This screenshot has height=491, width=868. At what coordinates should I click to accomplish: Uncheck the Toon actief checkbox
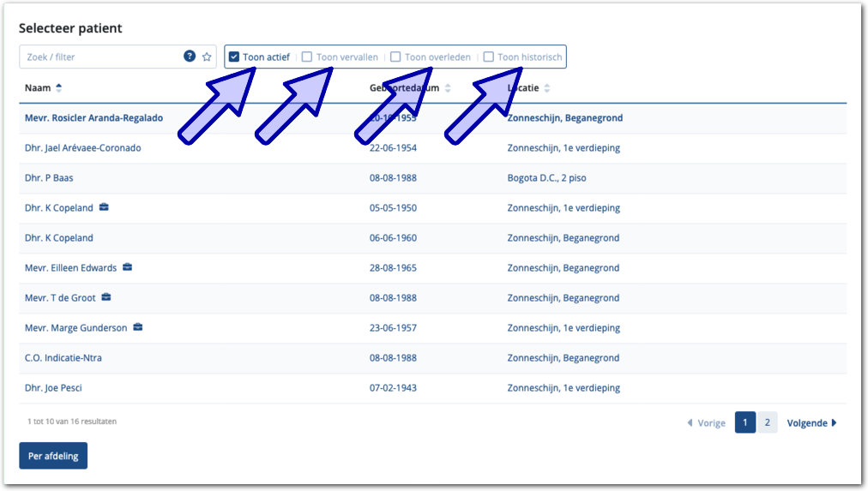(234, 57)
